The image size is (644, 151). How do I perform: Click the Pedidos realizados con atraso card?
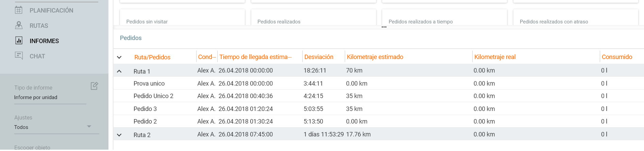click(x=575, y=19)
